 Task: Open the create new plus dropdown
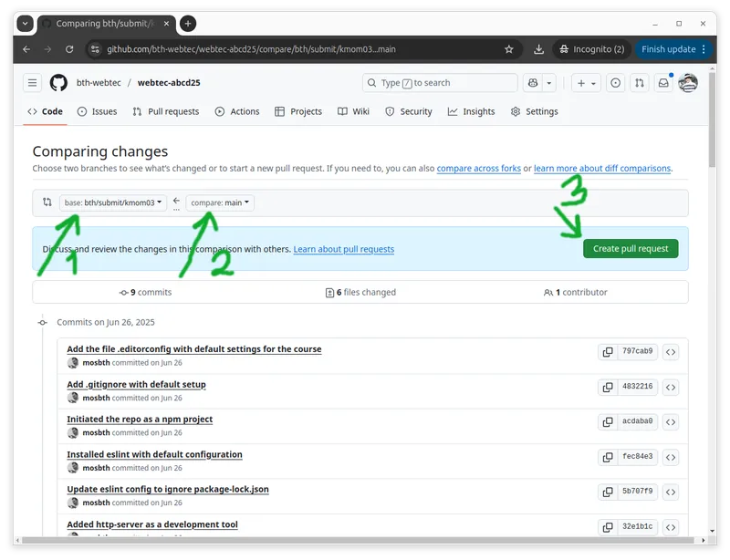click(587, 83)
